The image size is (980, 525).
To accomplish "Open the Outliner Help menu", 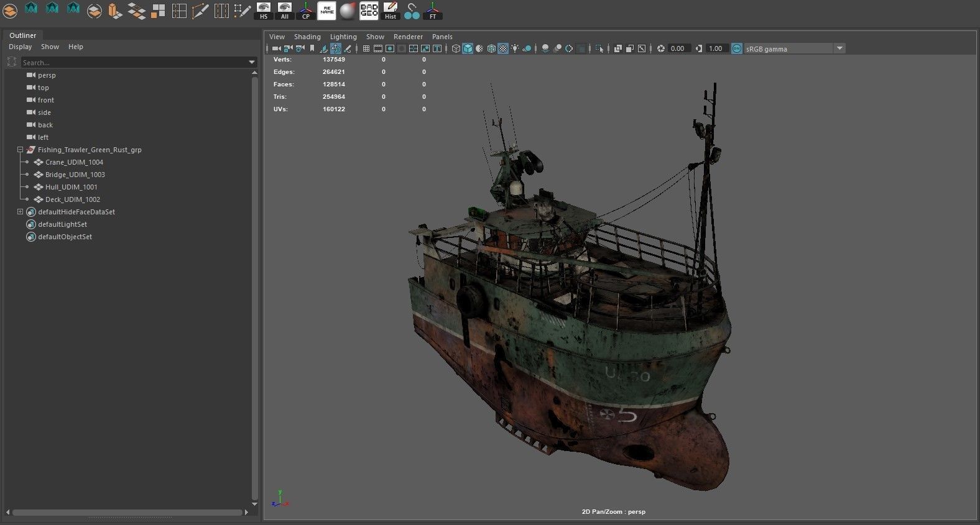I will 75,47.
